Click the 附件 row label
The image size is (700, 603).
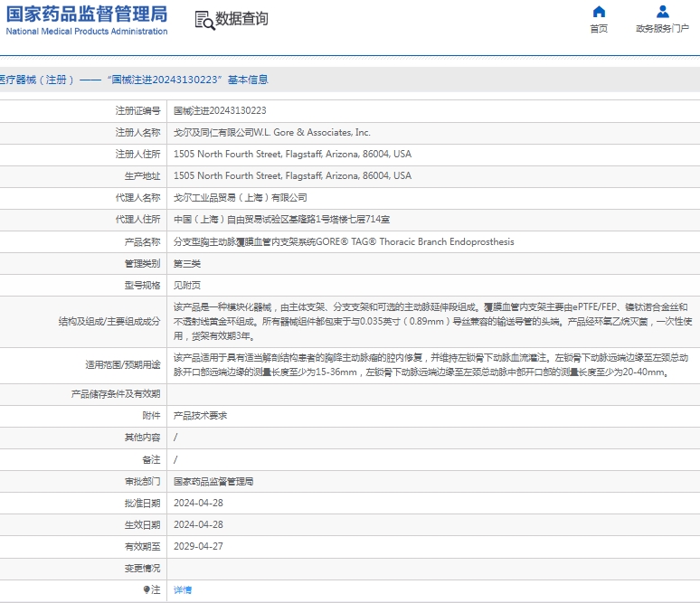pos(151,416)
